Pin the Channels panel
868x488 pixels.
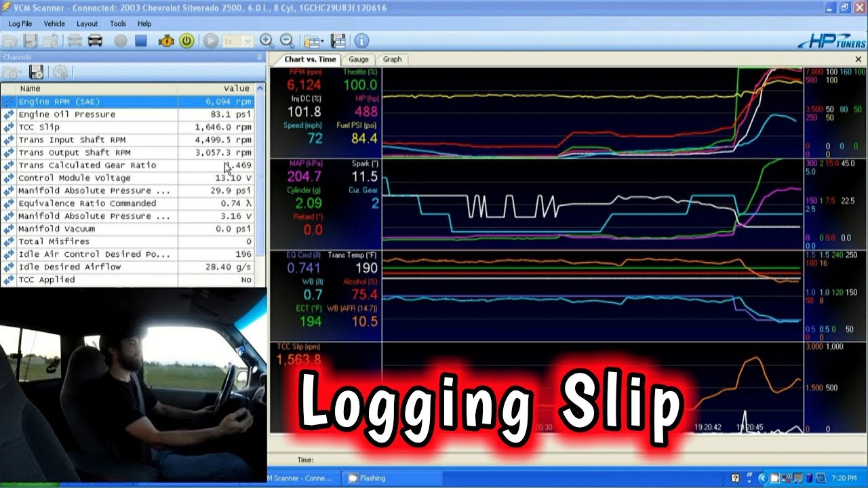pyautogui.click(x=260, y=58)
